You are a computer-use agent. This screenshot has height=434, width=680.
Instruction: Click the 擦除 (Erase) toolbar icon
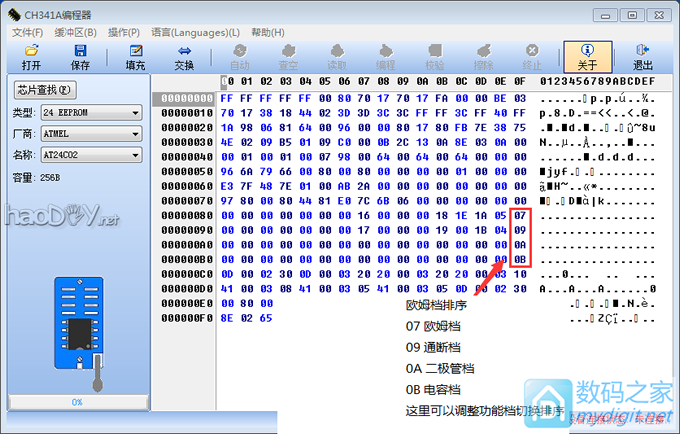coord(483,57)
